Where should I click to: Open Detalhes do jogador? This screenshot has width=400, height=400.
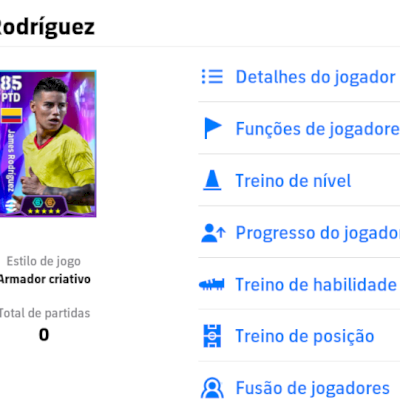coord(315,77)
